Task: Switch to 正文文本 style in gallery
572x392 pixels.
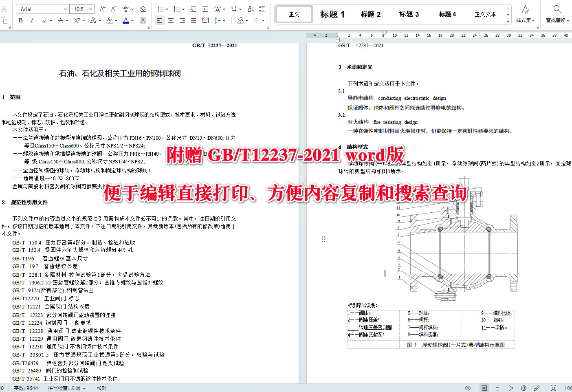Action: coord(485,14)
